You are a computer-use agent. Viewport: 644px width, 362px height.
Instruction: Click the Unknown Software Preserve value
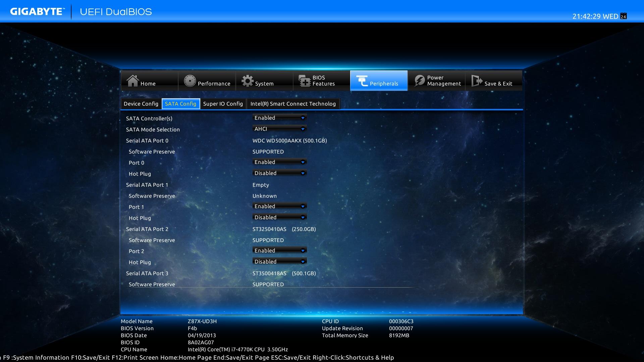(x=265, y=196)
